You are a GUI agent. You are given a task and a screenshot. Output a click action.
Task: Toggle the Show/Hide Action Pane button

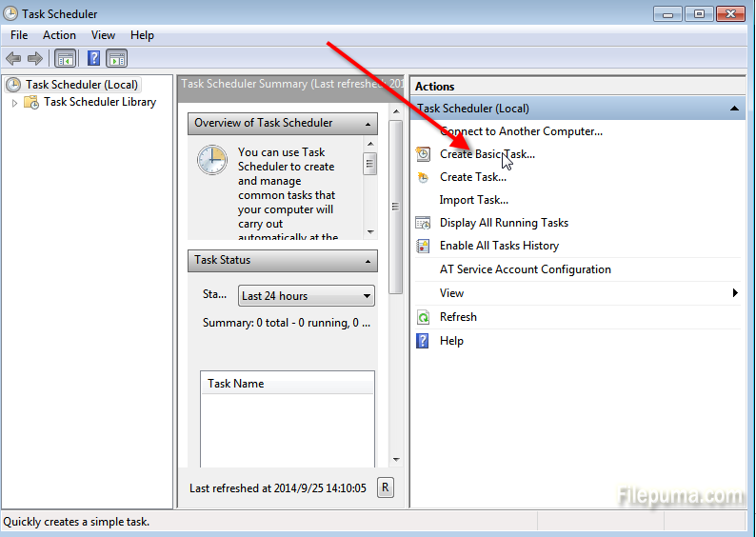click(116, 59)
